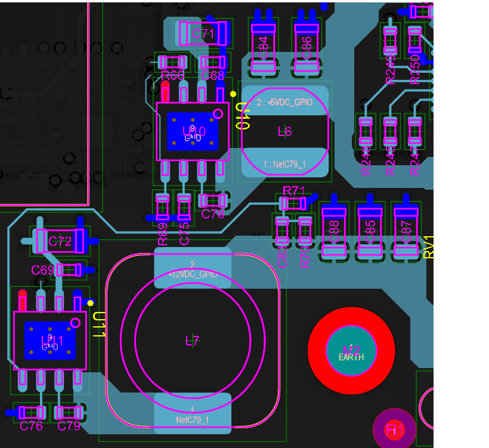Viewport: 489px width, 448px height.
Task: Select resistor R250
Action: pyautogui.click(x=415, y=41)
